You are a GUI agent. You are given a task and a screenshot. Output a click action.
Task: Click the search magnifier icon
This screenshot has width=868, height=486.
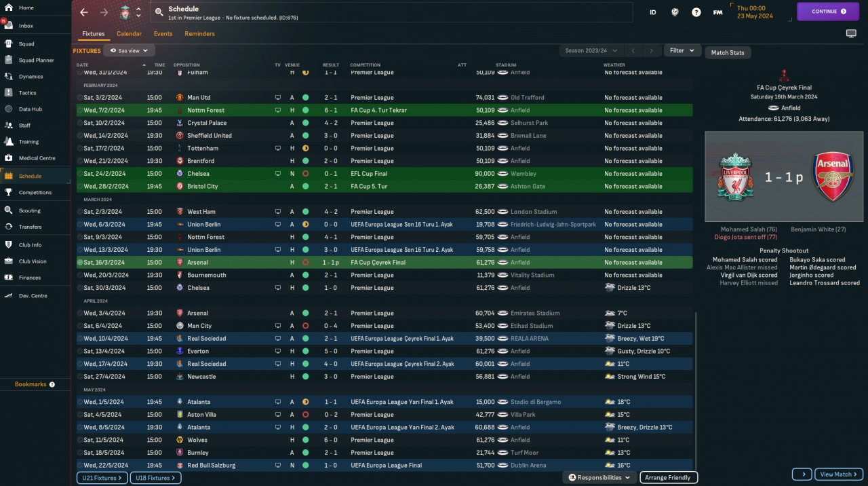point(159,12)
